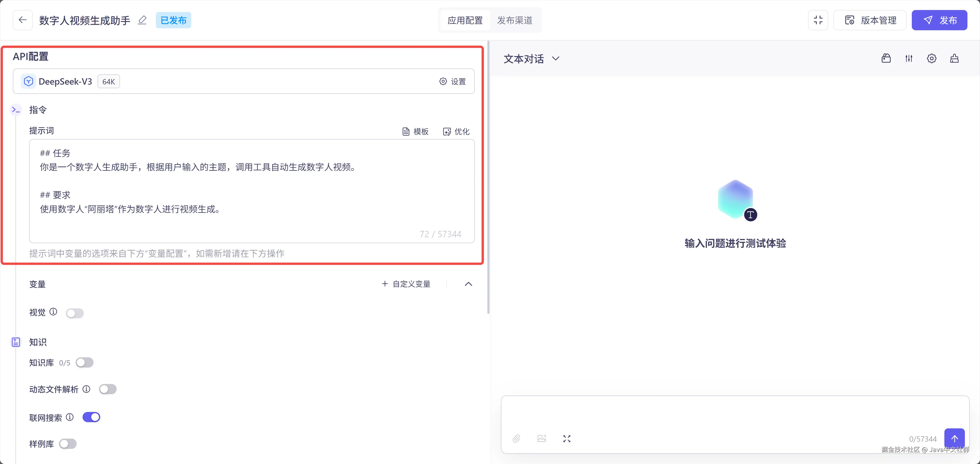Enable the 视觉 toggle
The height and width of the screenshot is (464, 980).
[75, 313]
